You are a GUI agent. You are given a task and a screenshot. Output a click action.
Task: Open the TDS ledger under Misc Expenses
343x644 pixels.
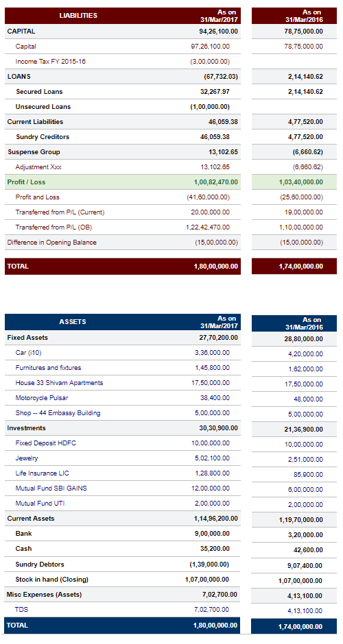click(21, 610)
